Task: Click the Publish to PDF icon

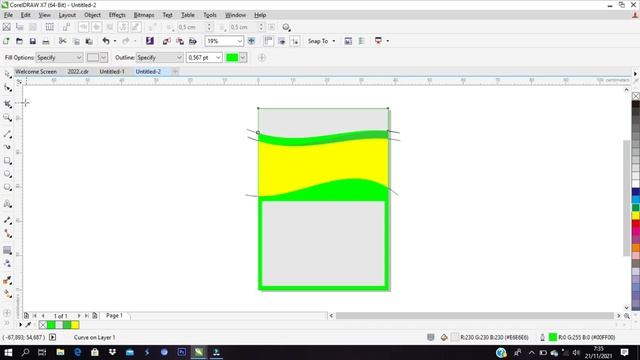Action: pos(193,41)
